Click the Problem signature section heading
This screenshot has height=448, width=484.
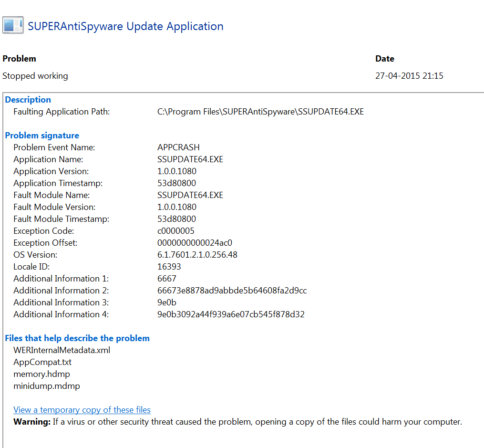[x=41, y=135]
